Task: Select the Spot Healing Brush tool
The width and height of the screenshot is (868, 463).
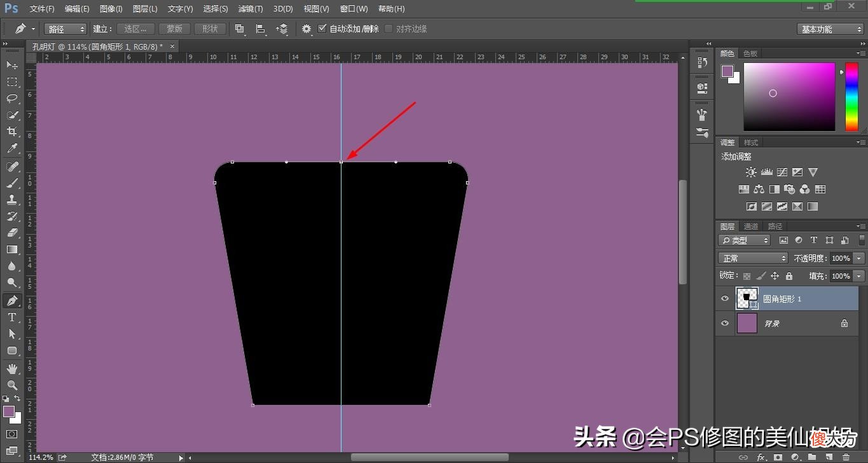Action: point(12,167)
